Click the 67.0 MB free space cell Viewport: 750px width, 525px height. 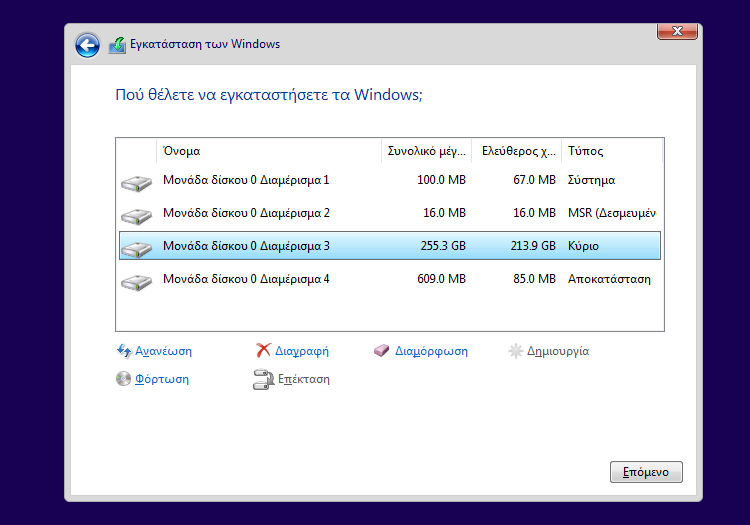tap(534, 180)
